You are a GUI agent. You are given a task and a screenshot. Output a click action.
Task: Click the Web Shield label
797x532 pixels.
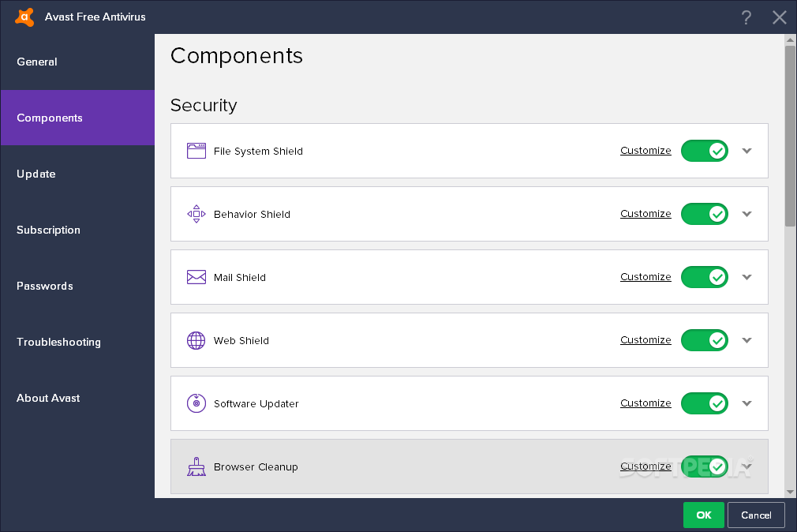241,340
